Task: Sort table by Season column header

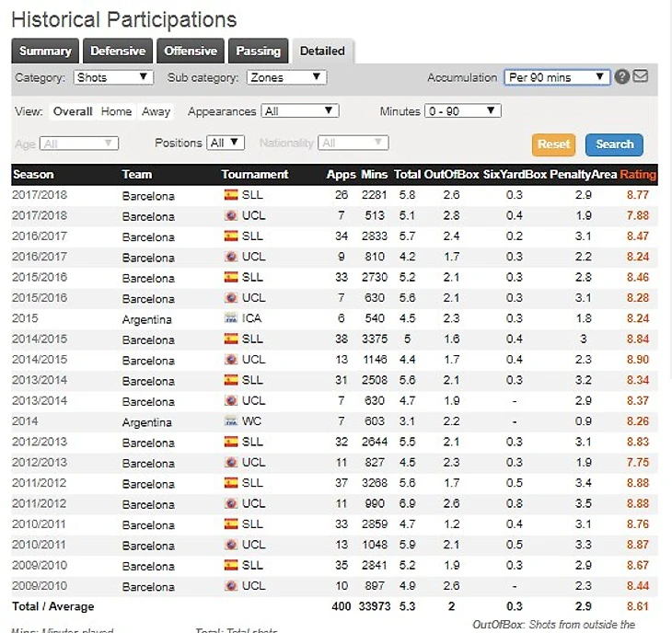Action: [x=33, y=174]
